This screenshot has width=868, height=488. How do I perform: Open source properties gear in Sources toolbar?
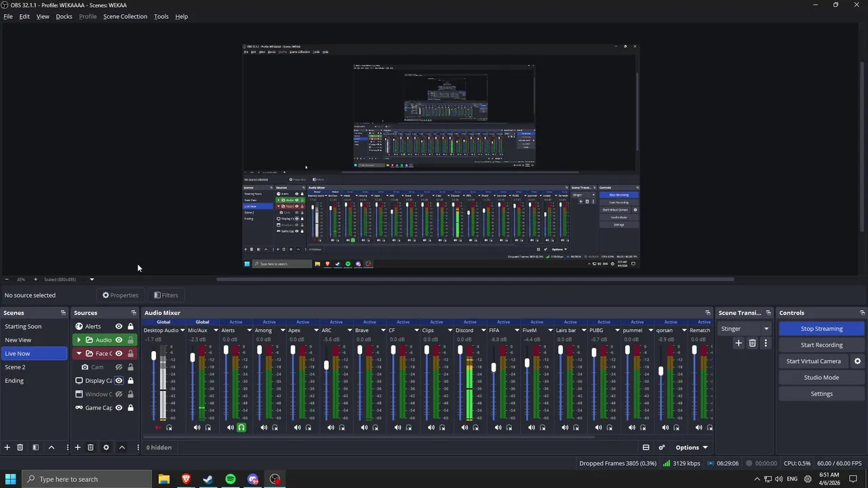(106, 447)
